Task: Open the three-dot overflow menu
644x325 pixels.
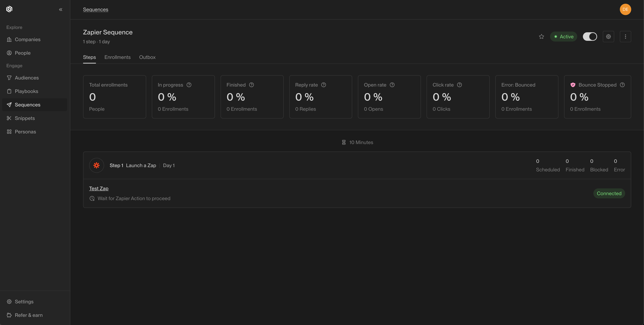Action: 626,37
